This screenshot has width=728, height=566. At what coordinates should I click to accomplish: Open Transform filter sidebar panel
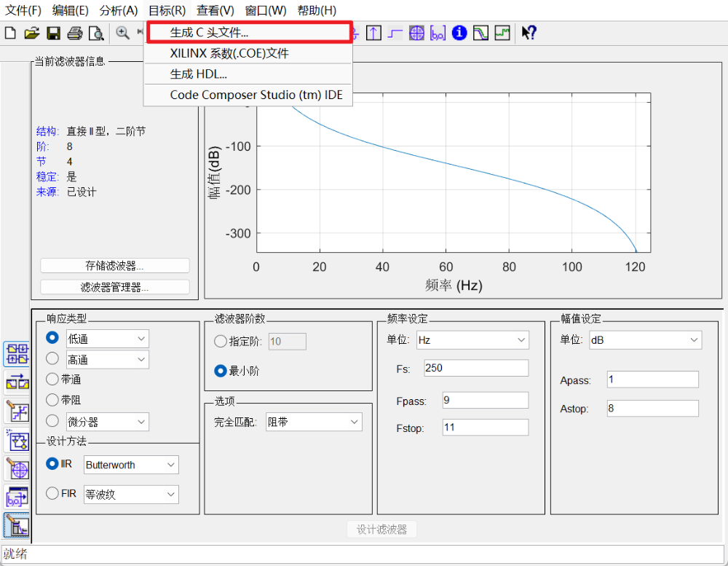coord(17,382)
